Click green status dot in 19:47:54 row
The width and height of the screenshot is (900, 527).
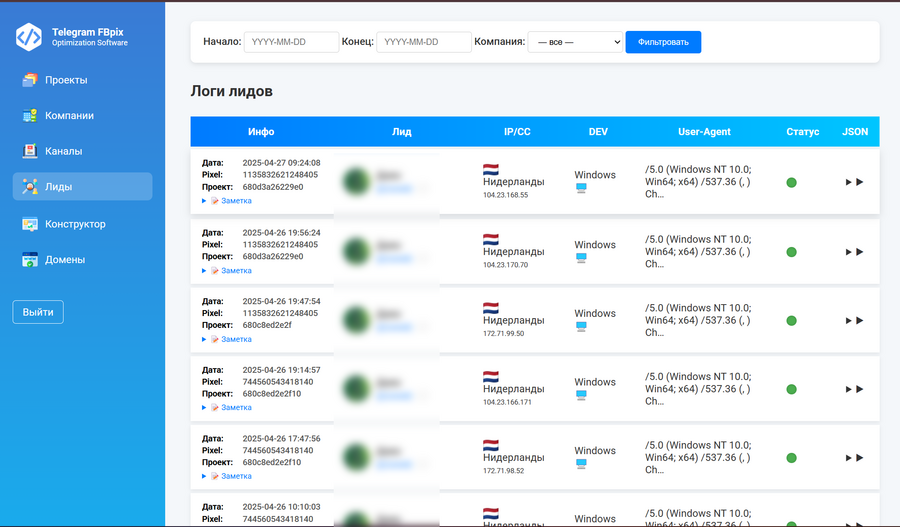tap(791, 321)
